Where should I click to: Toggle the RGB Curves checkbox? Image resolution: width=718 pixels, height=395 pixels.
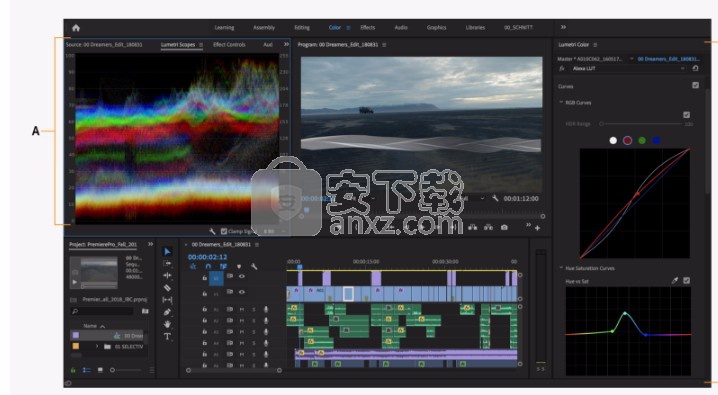pos(686,115)
